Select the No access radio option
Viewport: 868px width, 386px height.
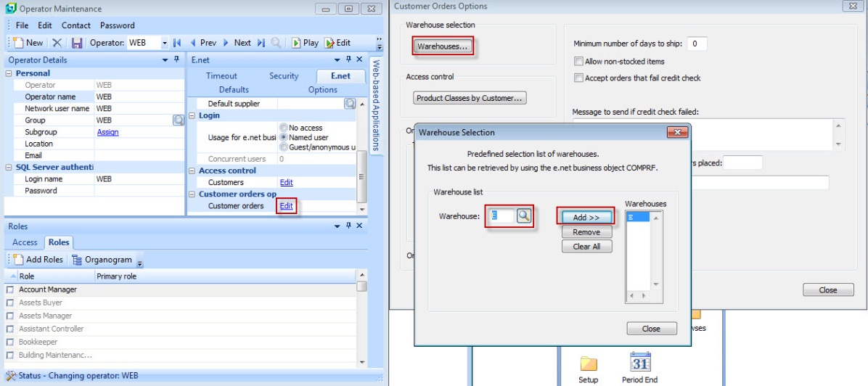click(284, 128)
